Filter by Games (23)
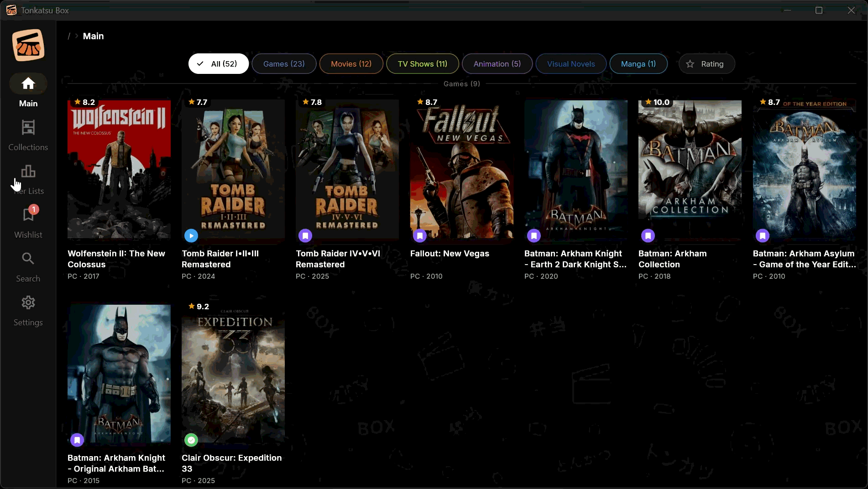 click(284, 64)
